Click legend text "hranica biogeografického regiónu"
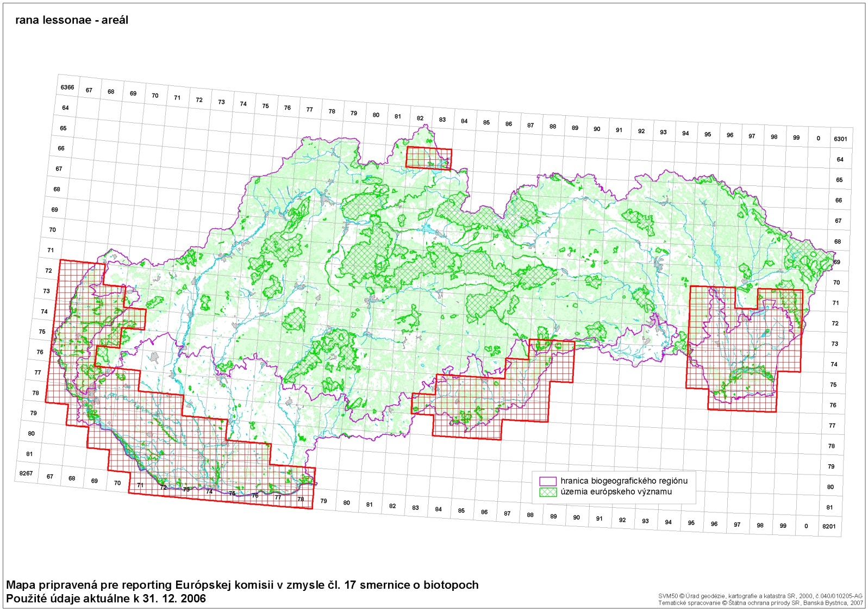This screenshot has width=868, height=611. click(624, 481)
